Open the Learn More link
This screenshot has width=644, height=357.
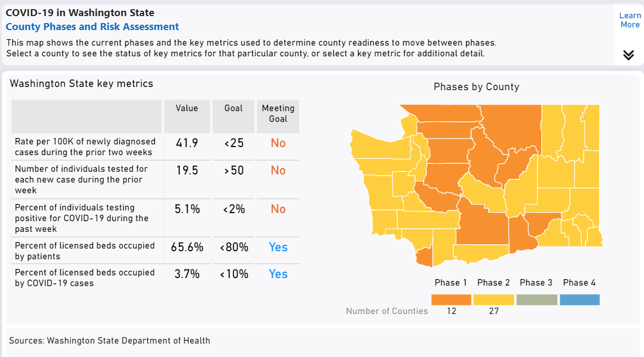point(629,20)
